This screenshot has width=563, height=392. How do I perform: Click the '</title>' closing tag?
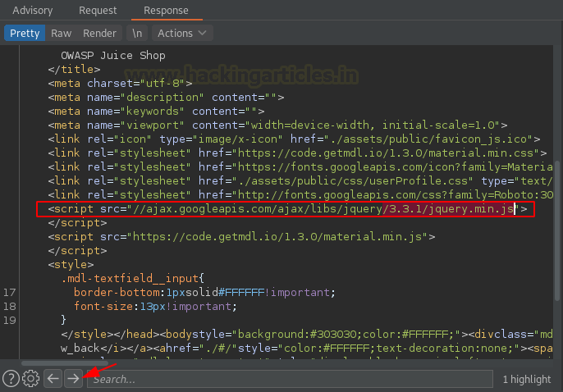[74, 69]
